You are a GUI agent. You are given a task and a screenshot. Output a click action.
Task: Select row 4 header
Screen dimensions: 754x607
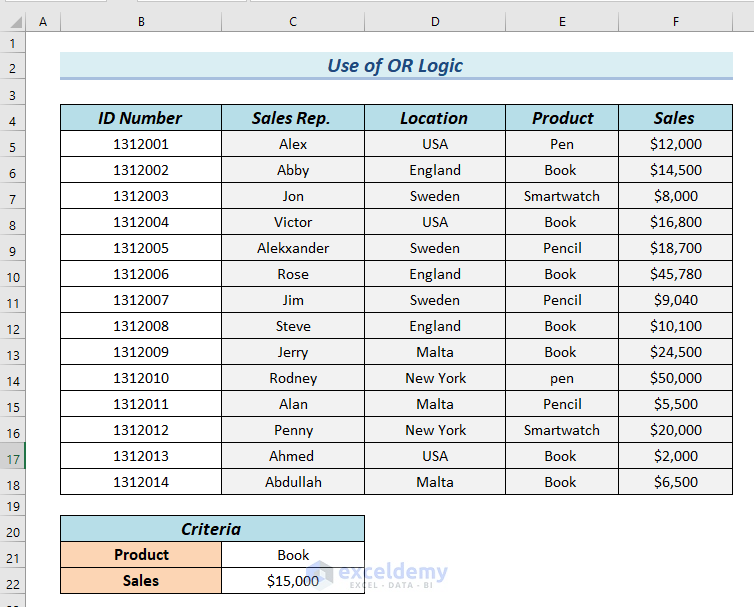pyautogui.click(x=13, y=120)
